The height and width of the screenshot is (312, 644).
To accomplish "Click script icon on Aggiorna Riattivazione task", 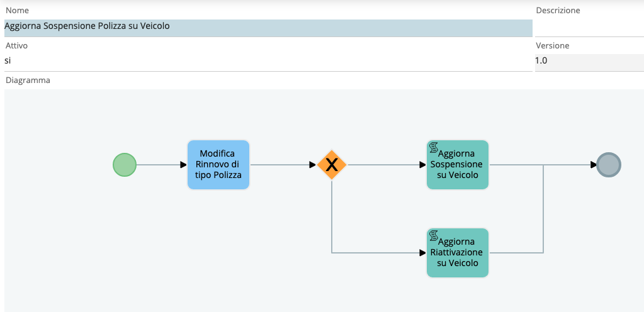I will [433, 236].
